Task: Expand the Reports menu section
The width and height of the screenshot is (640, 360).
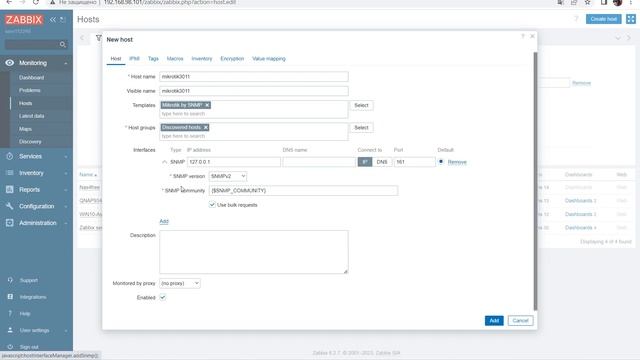Action: [66, 190]
